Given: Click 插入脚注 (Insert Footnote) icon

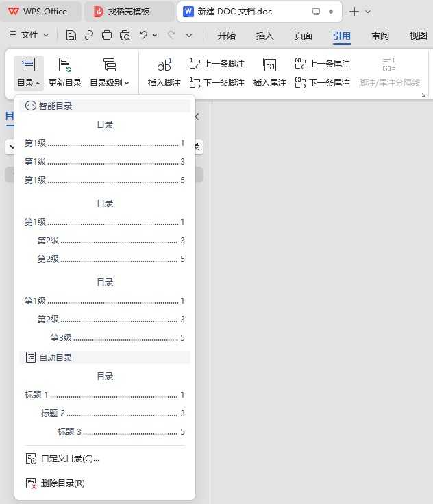Looking at the screenshot, I should [x=164, y=73].
